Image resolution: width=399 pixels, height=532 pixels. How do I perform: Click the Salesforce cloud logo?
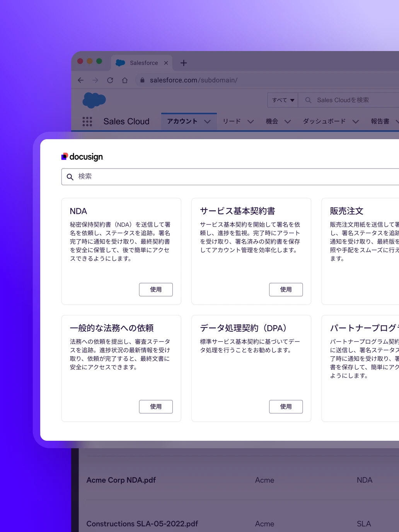94,100
